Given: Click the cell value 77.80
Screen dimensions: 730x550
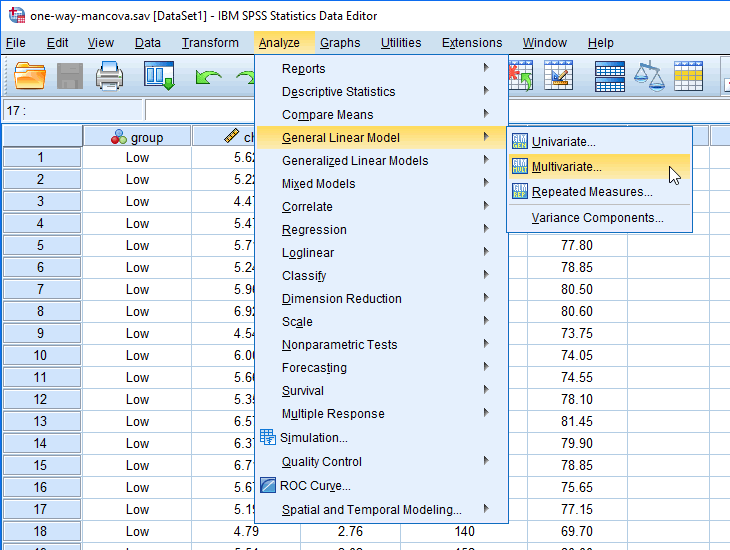Looking at the screenshot, I should (577, 245).
